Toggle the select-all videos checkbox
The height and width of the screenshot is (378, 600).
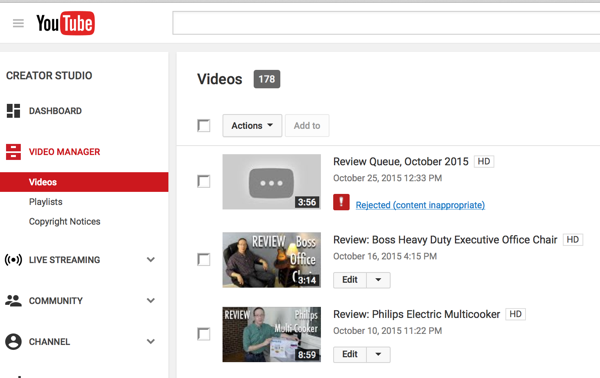point(204,125)
